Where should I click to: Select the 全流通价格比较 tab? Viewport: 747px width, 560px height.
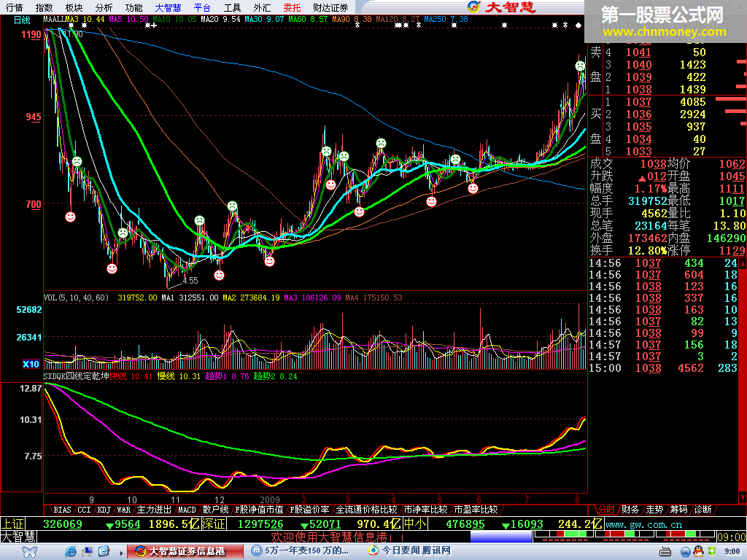pyautogui.click(x=366, y=510)
